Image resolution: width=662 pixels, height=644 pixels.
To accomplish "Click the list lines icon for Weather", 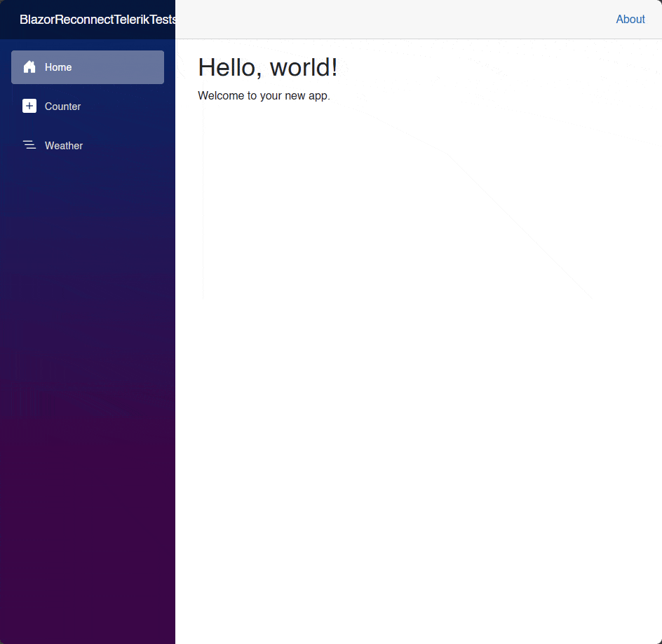I will coord(29,145).
